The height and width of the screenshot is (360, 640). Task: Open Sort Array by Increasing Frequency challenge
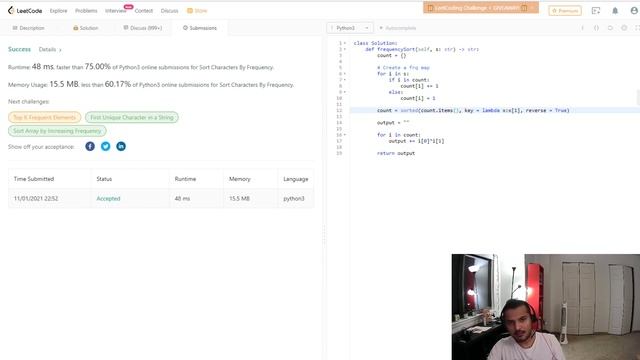pos(57,131)
